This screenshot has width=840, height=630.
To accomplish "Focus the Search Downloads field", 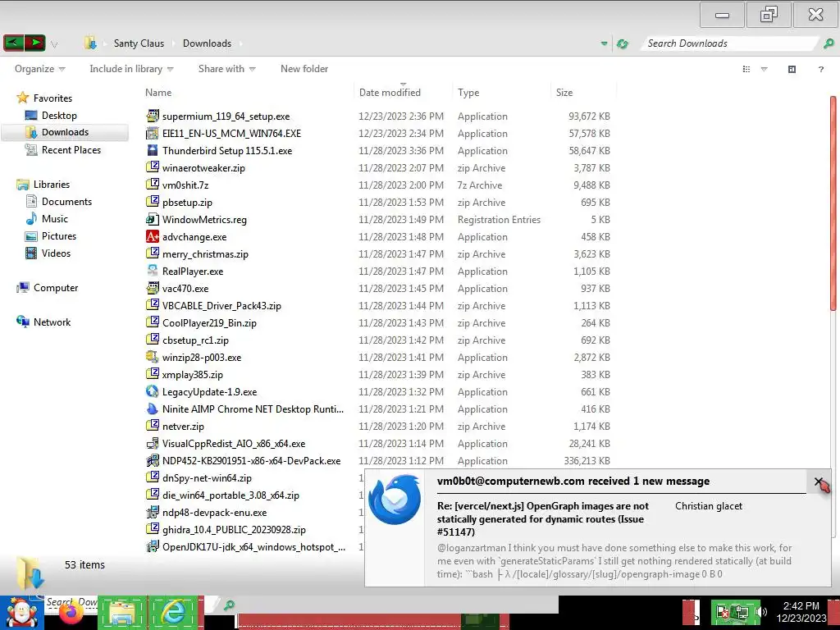I will [731, 43].
